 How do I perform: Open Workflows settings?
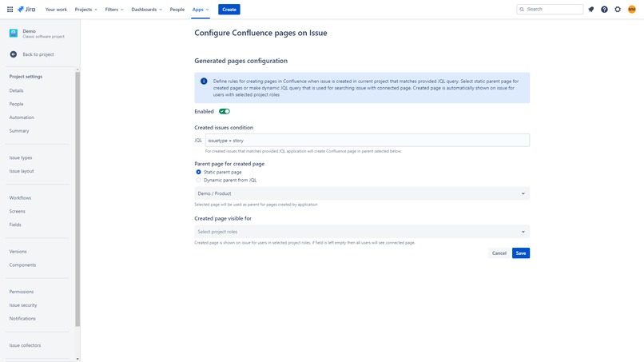pos(20,198)
